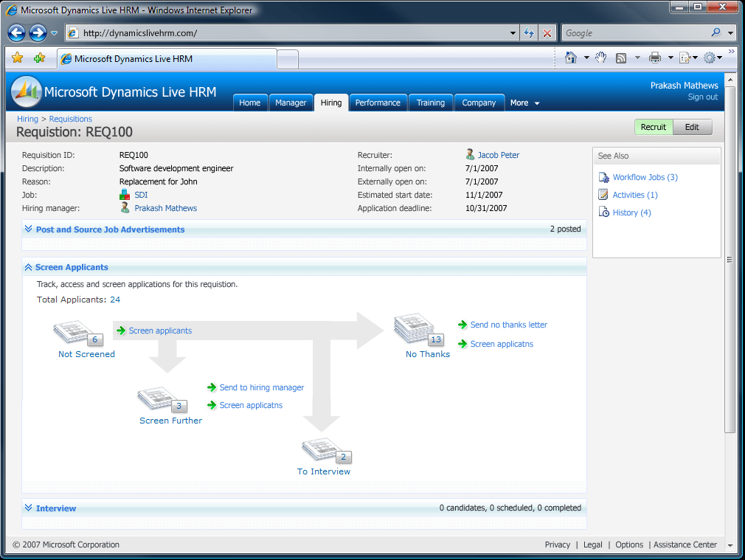Screen dimensions: 745x560
Task: Open recent pages dropdown next to Forward
Action: (54, 32)
